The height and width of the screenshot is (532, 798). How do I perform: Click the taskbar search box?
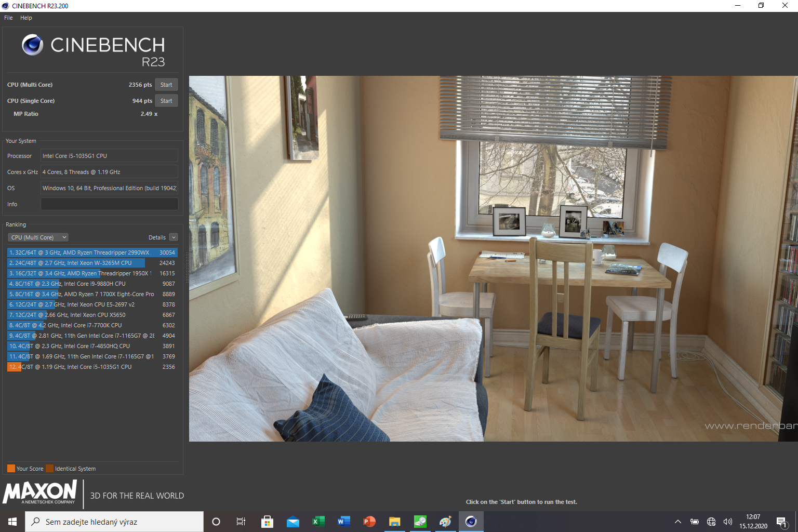point(114,522)
